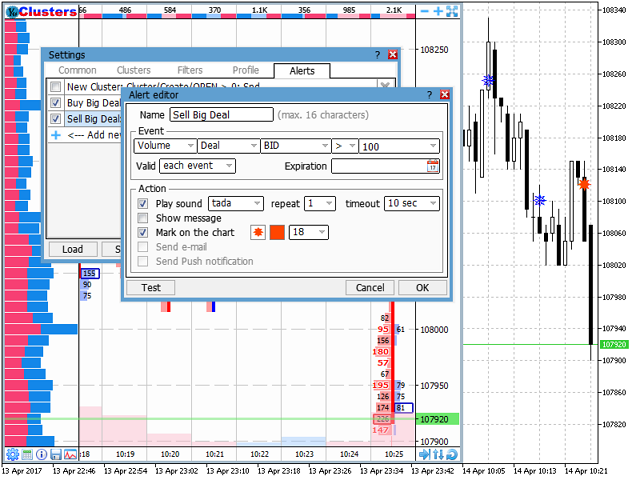Click Alert editor help question mark
This screenshot has width=640, height=480.
pyautogui.click(x=429, y=95)
